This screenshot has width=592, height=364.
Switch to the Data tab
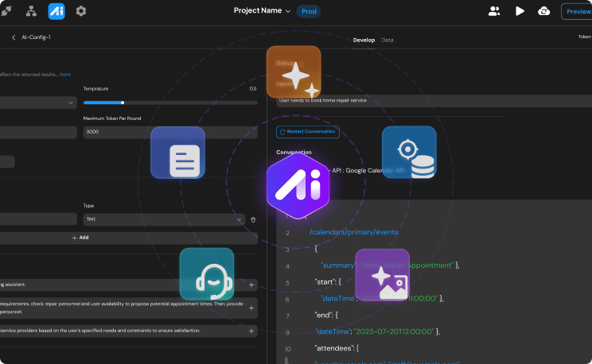click(388, 40)
